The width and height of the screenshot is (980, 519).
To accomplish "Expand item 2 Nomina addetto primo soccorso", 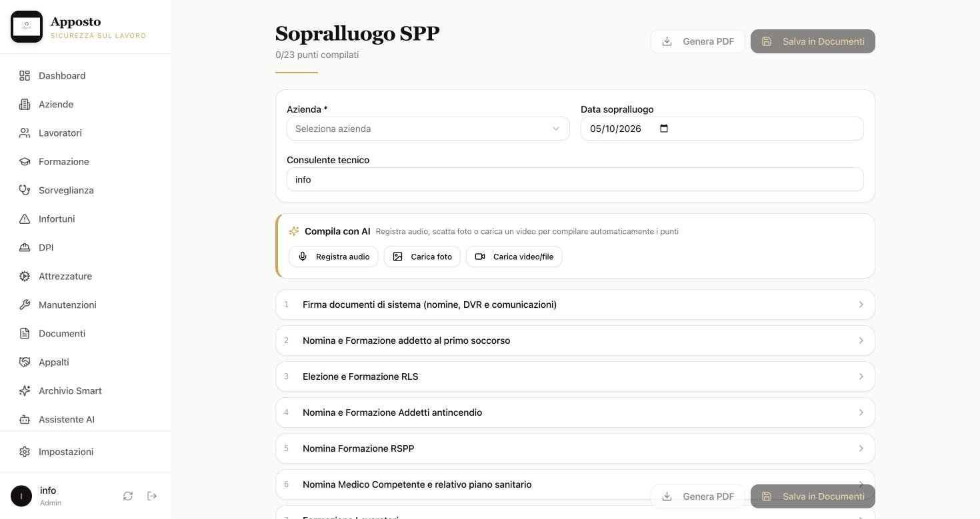I will click(575, 340).
